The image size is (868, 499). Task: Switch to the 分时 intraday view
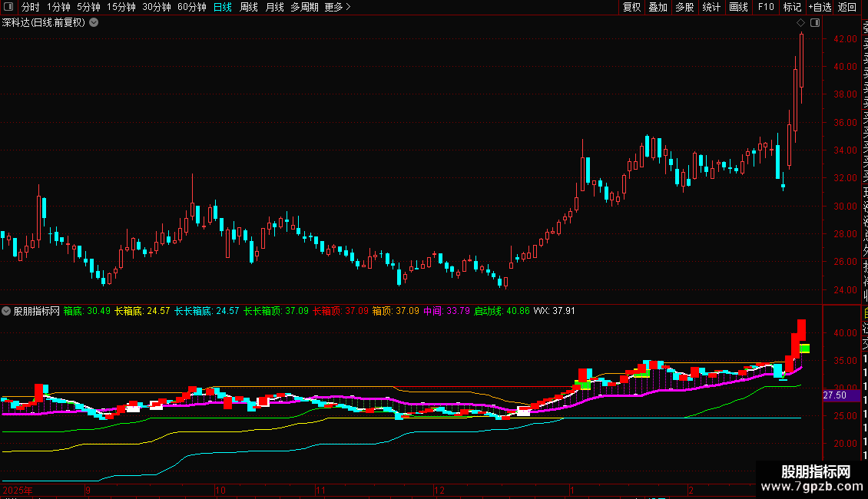tap(30, 8)
